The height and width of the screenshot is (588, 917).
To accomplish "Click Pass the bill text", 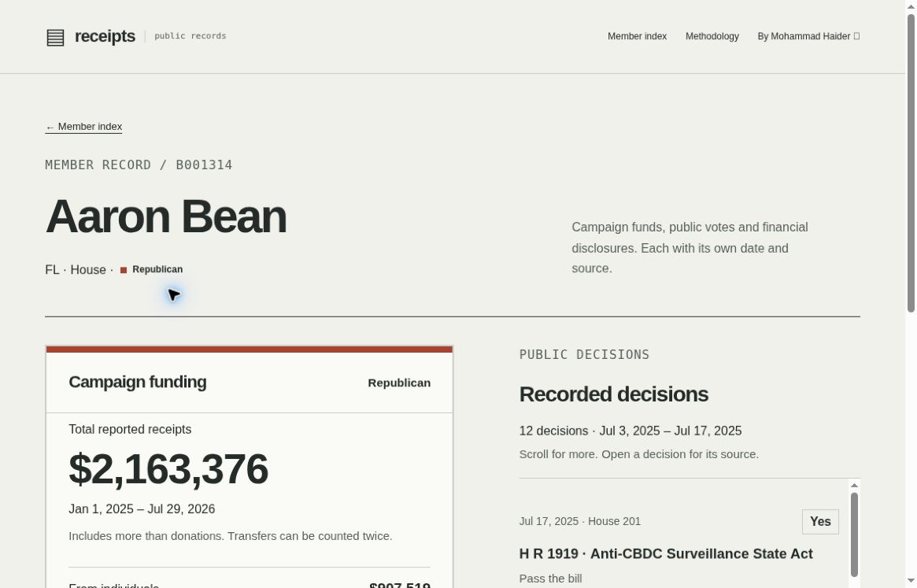I will [x=550, y=579].
